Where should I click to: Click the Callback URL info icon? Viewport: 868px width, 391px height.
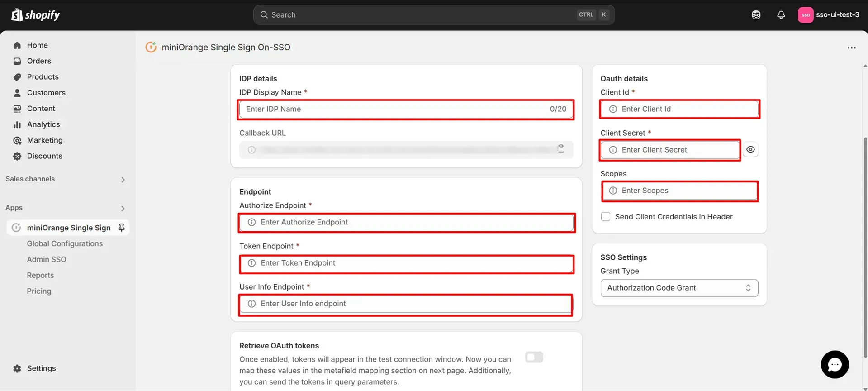point(251,150)
